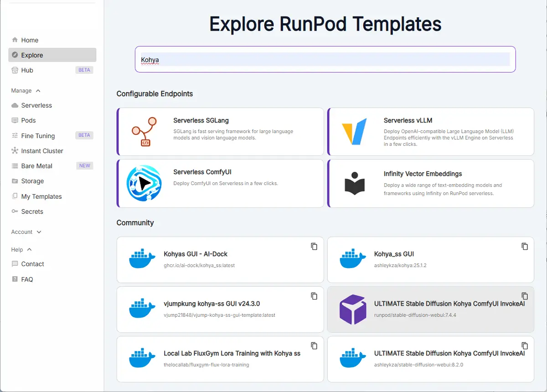
Task: Click Docker whale icon on Local Lab FluxGym card
Action: pos(143,358)
